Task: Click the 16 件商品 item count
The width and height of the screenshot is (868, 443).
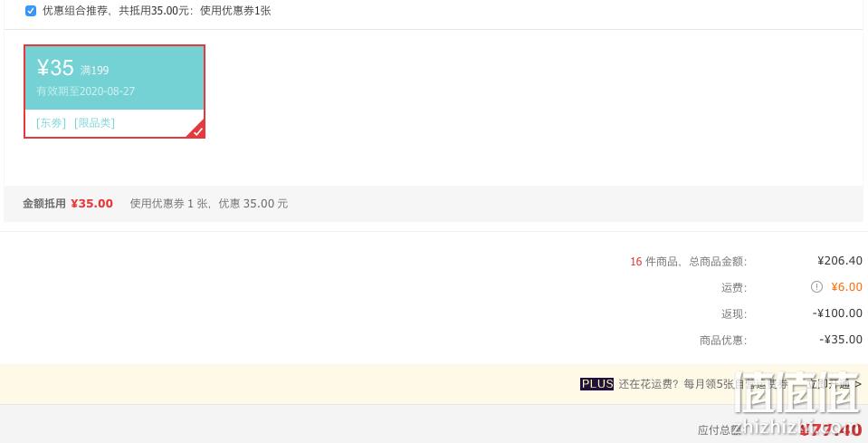Action: pyautogui.click(x=636, y=262)
